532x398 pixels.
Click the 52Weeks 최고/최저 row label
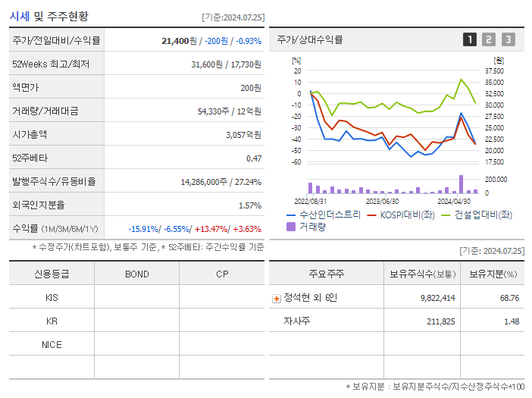[51, 64]
